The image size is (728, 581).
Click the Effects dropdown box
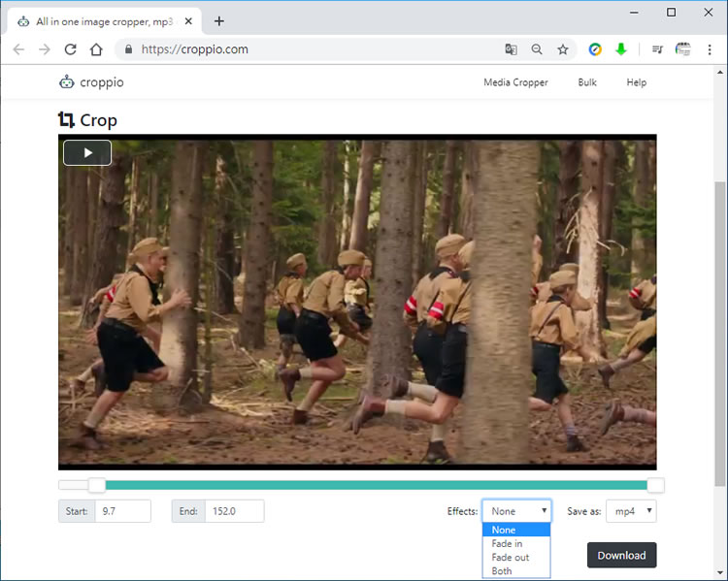coord(516,511)
